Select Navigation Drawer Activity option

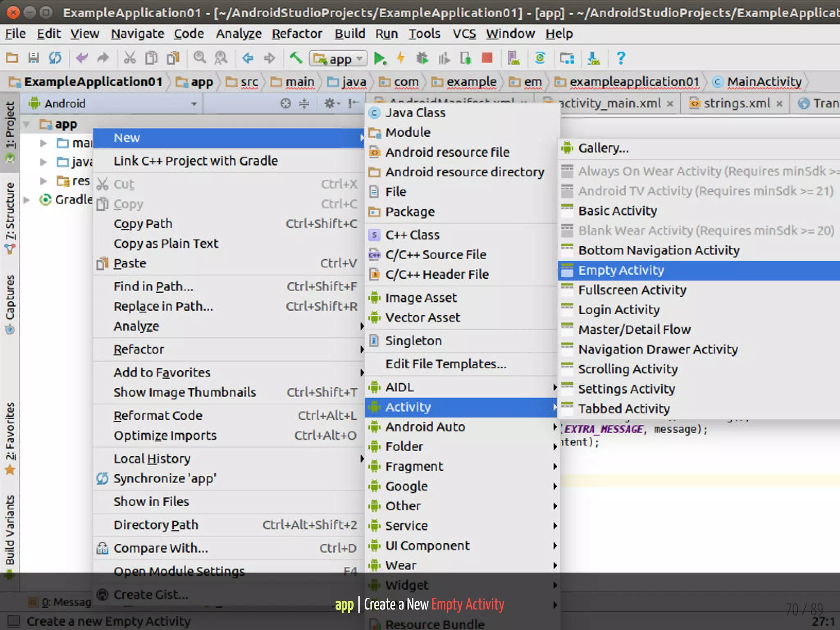(699, 349)
